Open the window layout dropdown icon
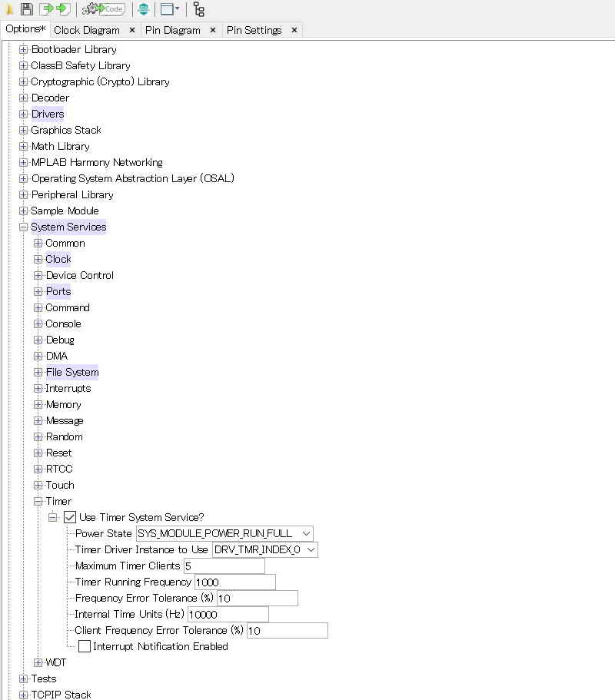 170,9
